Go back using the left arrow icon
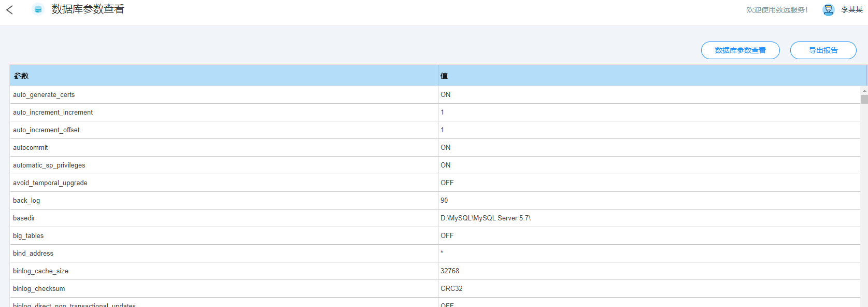This screenshot has width=868, height=307. point(9,9)
